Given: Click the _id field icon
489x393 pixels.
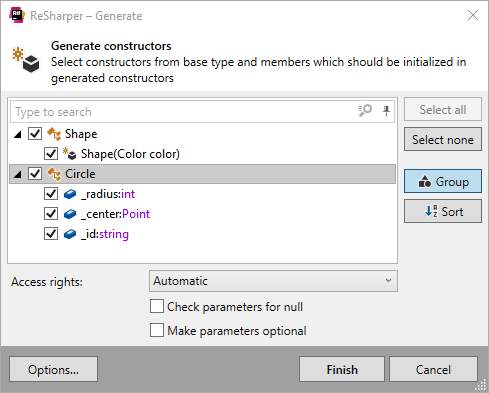Looking at the screenshot, I should pos(70,234).
